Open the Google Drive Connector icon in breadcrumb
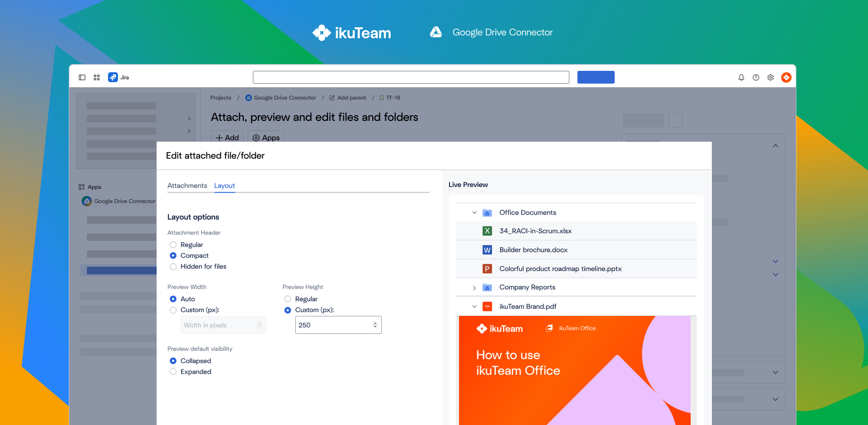The height and width of the screenshot is (425, 868). pos(249,97)
